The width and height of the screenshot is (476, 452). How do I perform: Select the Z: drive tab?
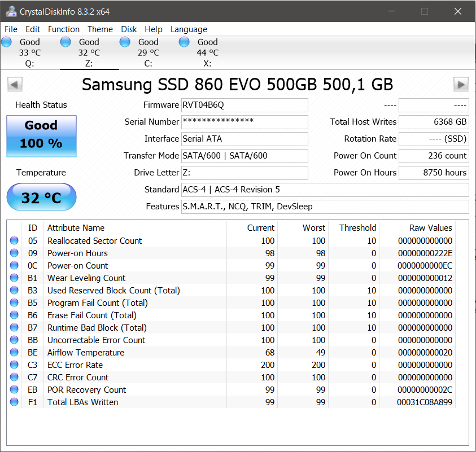point(89,53)
